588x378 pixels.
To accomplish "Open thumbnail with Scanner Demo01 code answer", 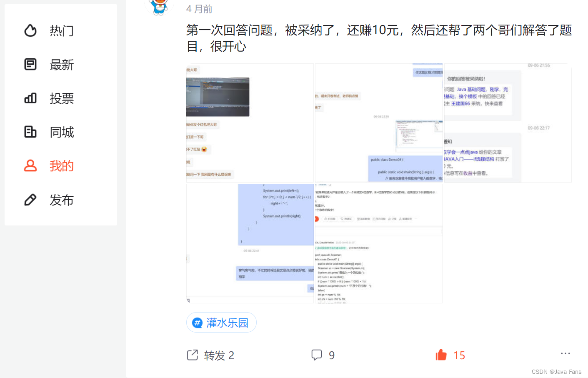I will pos(379,243).
